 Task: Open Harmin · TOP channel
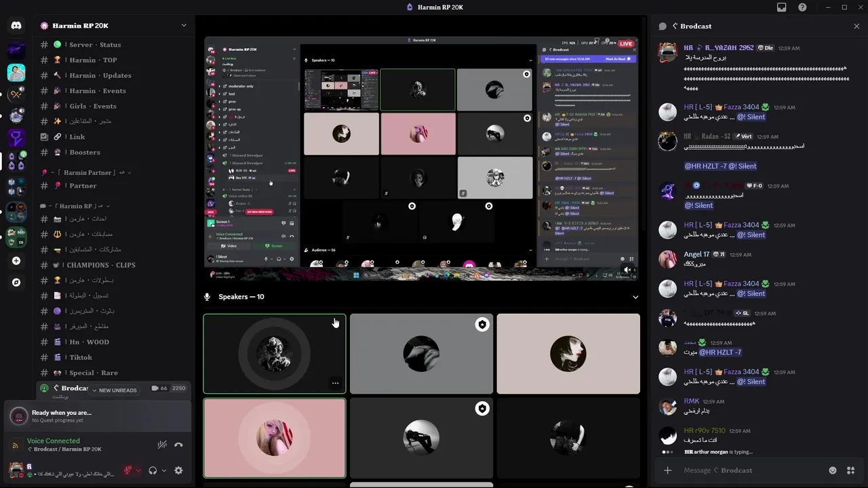click(113, 60)
